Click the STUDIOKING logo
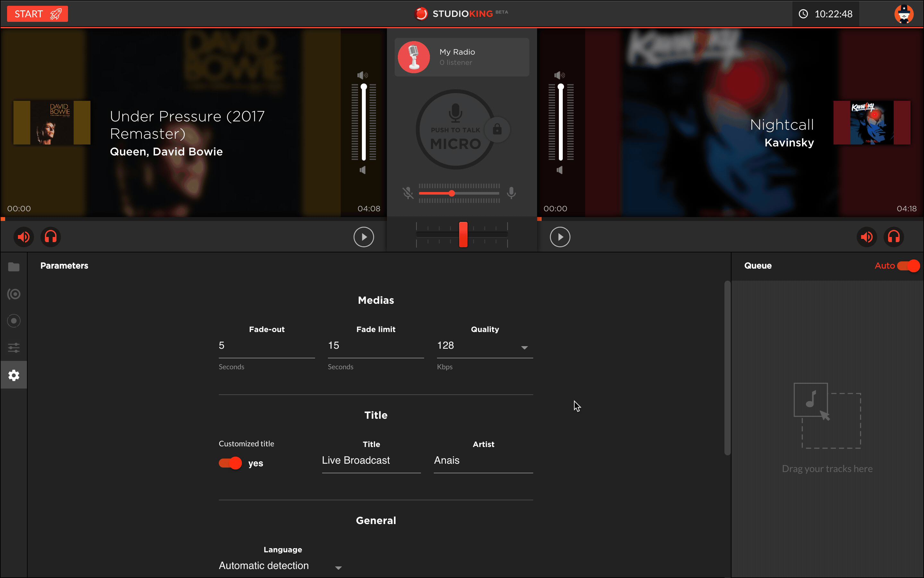Screen dimensions: 924x578 pos(461,14)
